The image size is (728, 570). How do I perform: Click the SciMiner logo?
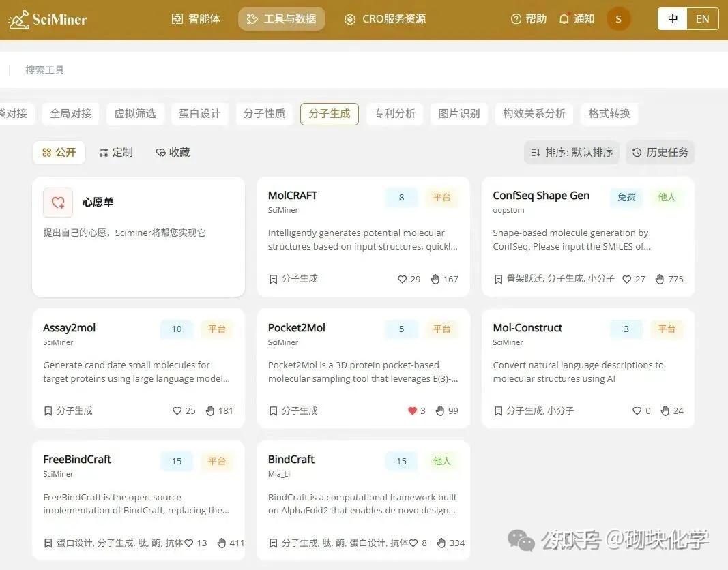click(48, 18)
